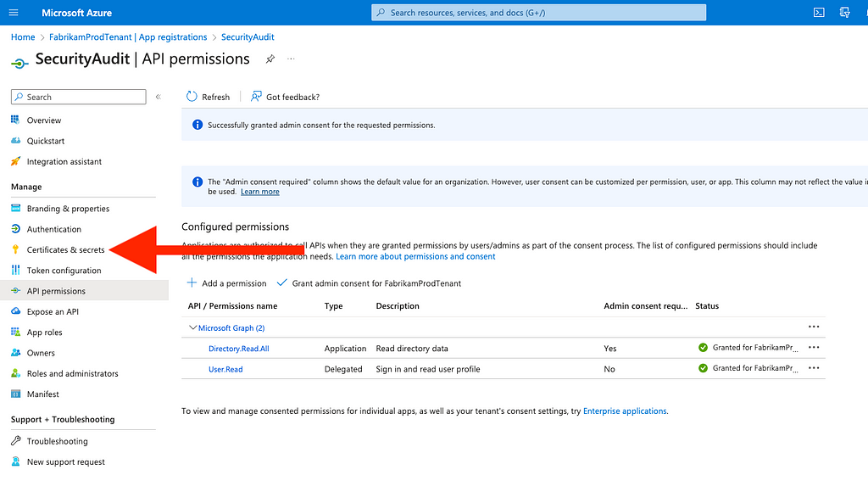Click the App roles icon

coord(15,332)
